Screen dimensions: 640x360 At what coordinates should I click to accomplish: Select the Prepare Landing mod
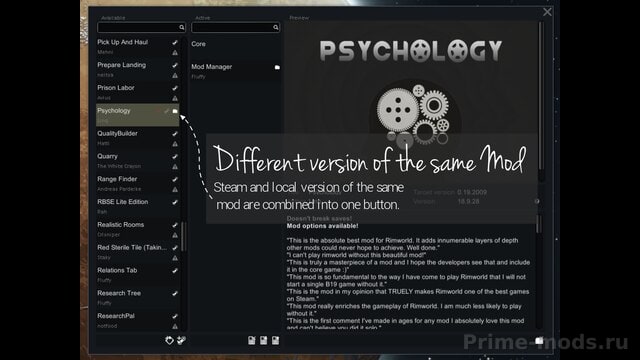click(138, 70)
